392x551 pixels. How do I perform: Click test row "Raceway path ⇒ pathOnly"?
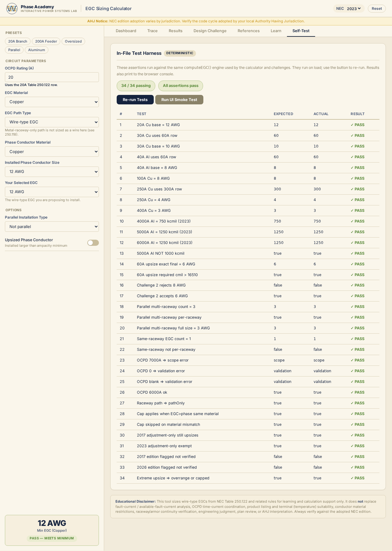click(x=248, y=403)
